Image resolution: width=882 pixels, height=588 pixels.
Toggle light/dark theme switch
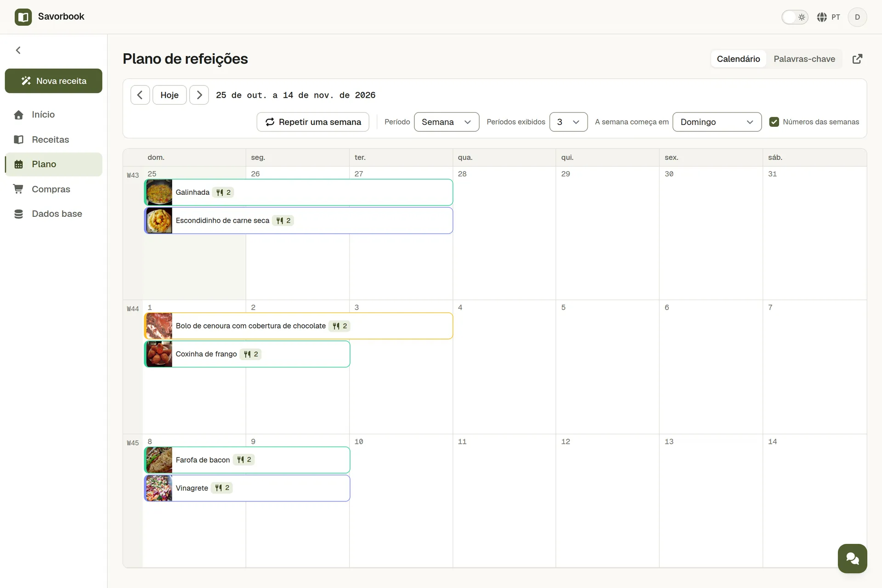coord(795,17)
